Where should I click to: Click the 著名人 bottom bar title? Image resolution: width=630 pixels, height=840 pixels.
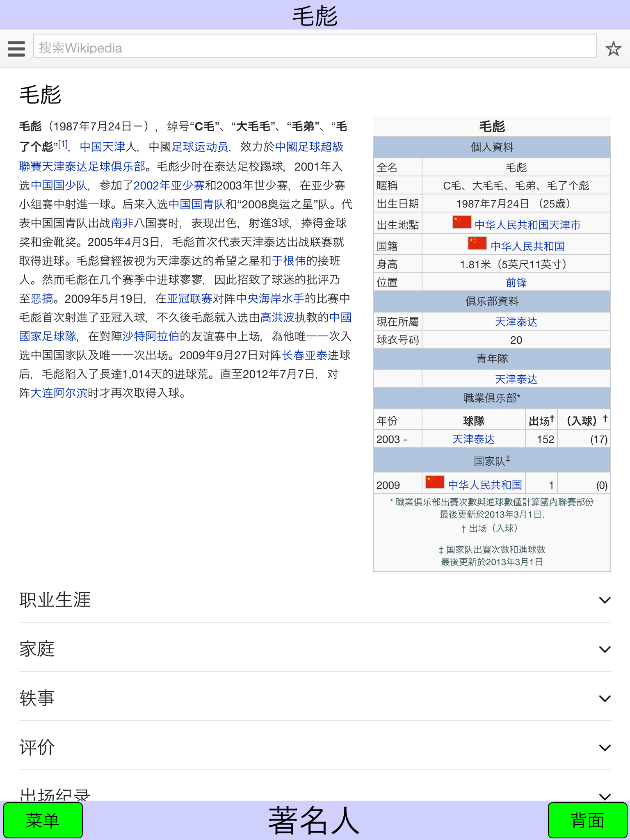click(x=314, y=820)
